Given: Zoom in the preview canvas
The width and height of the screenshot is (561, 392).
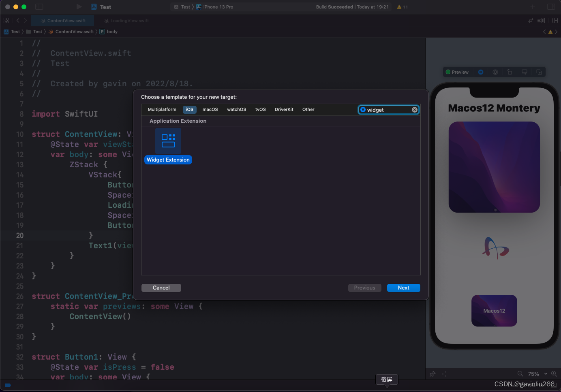Looking at the screenshot, I should click(554, 374).
